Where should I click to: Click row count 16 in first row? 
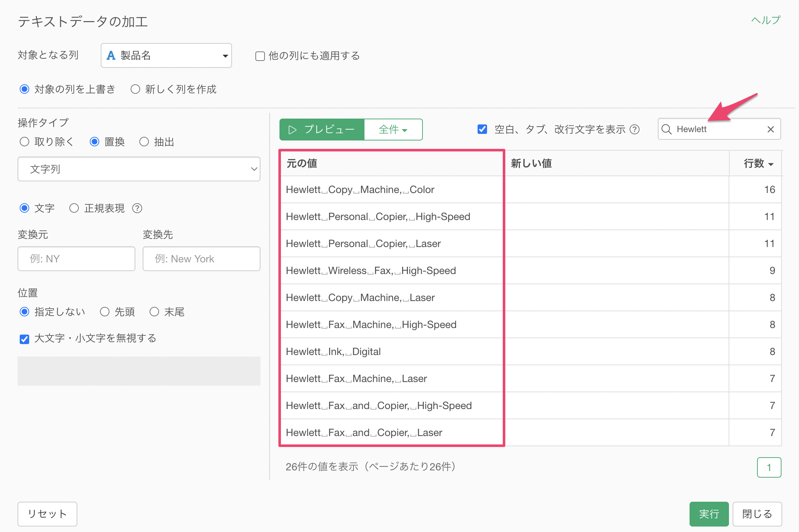pos(769,190)
